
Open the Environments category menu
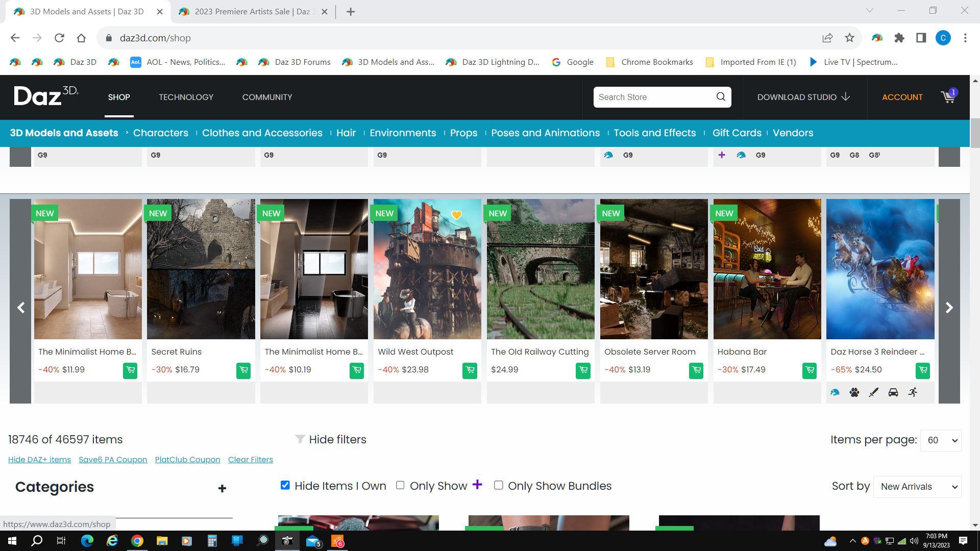(x=403, y=133)
